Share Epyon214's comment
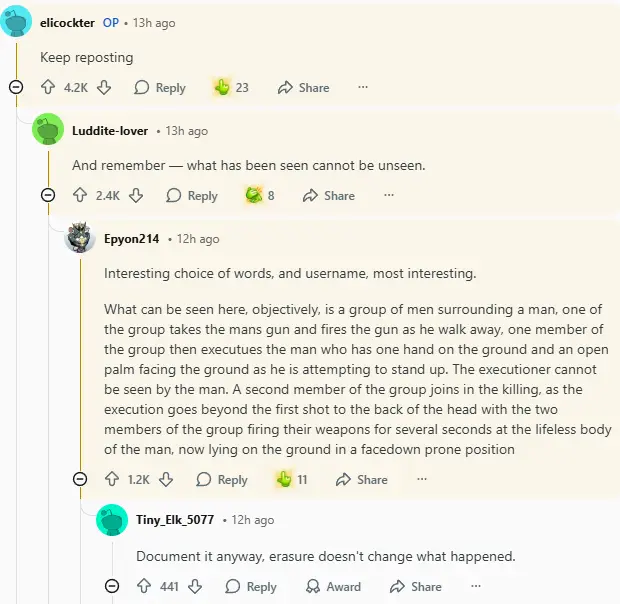This screenshot has width=620, height=604. coord(362,480)
